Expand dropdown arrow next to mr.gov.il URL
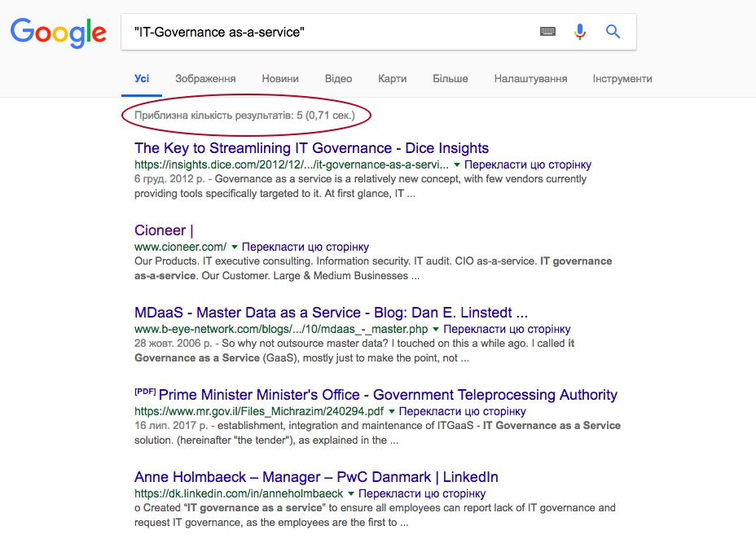Viewport: 756px width, 552px height. [392, 412]
